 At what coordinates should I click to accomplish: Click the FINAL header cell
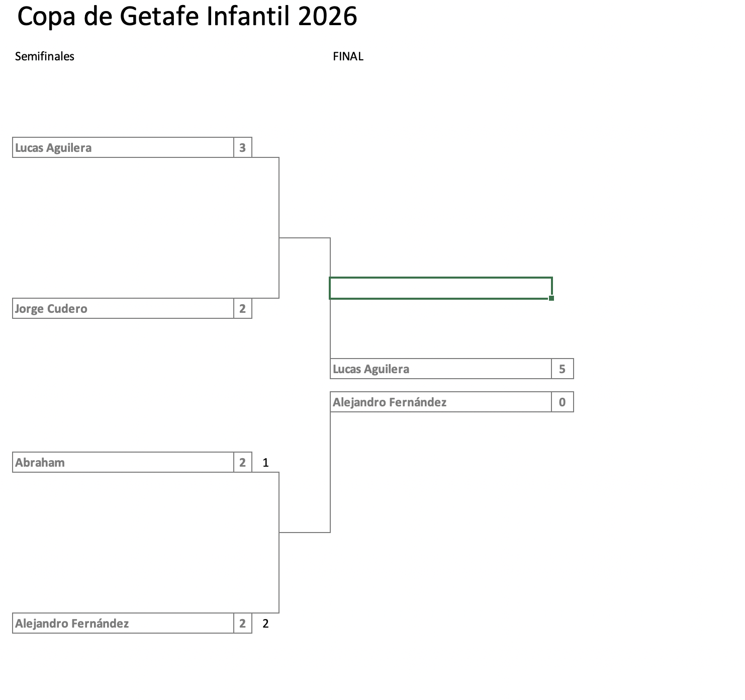[x=348, y=56]
